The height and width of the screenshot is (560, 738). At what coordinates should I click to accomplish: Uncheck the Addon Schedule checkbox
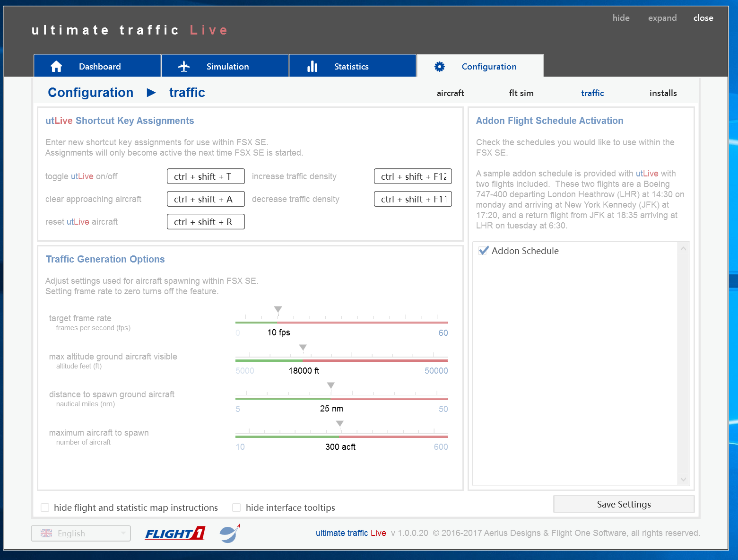pos(483,251)
